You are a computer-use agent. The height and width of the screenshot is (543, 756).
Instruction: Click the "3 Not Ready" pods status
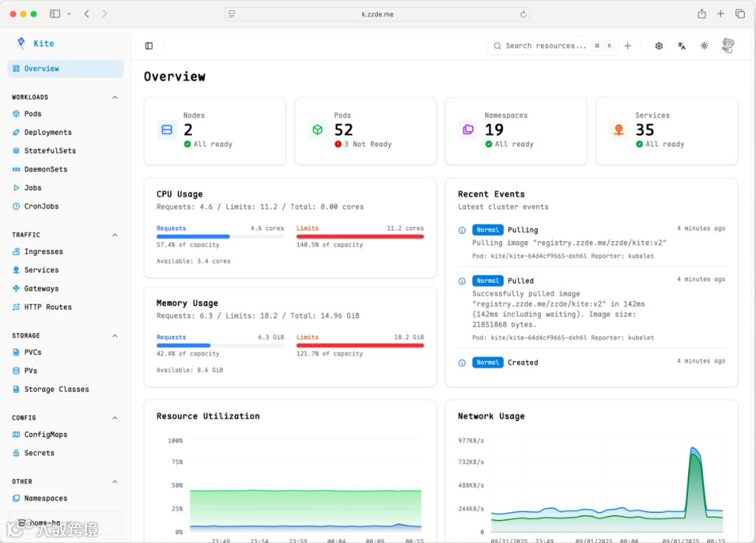[x=363, y=144]
